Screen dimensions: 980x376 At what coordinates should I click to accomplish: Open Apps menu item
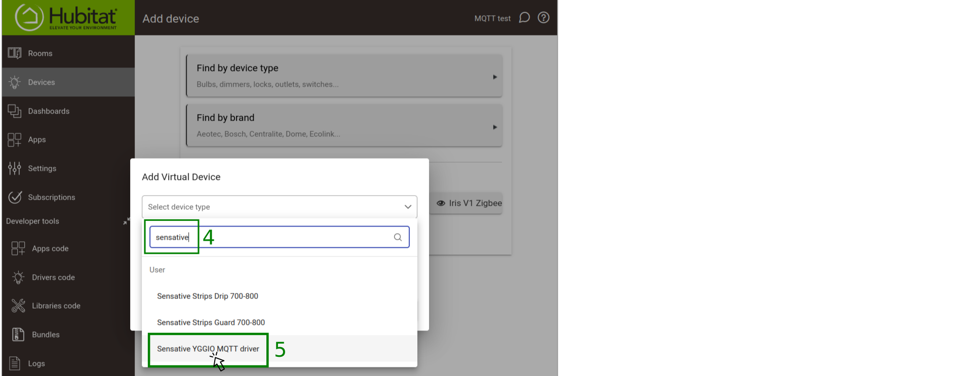(x=68, y=139)
